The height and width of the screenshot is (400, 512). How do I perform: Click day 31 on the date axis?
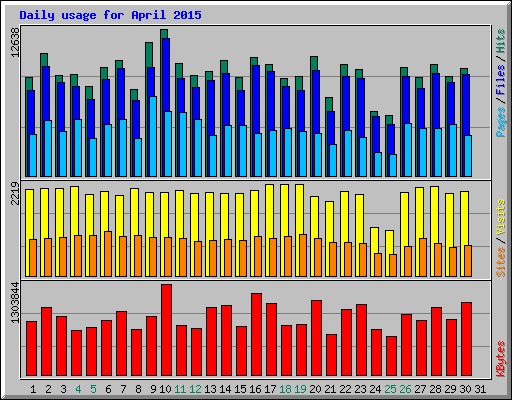[480, 389]
